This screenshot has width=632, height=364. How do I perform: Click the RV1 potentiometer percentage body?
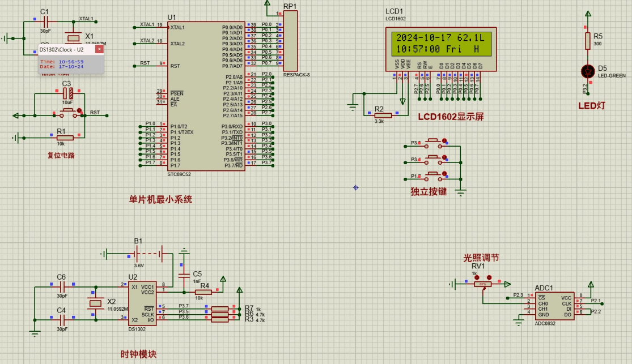click(x=482, y=284)
